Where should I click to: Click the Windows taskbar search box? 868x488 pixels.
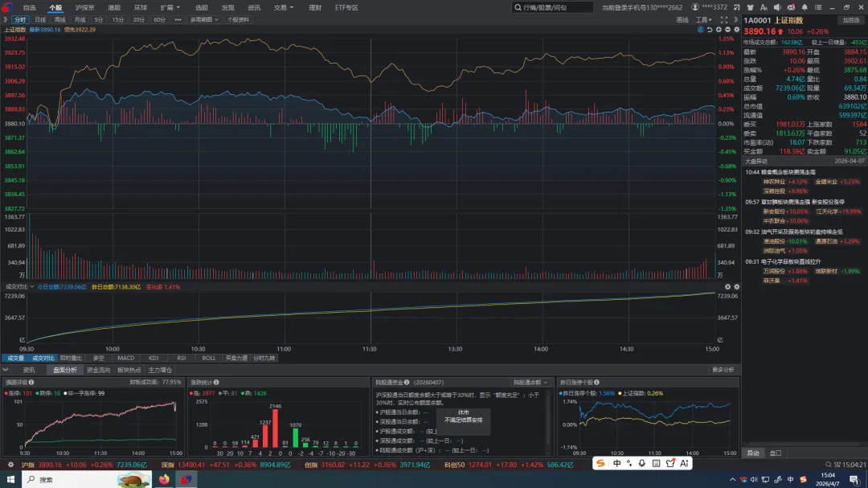[x=86, y=479]
